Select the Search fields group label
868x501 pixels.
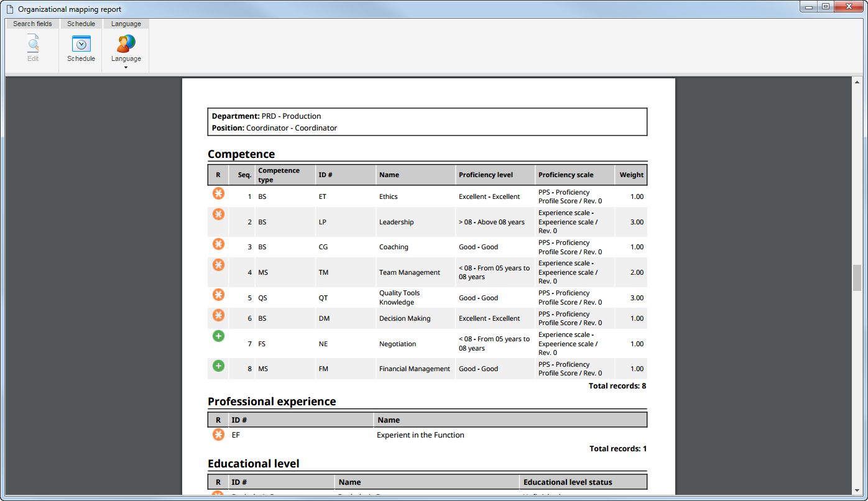point(32,24)
